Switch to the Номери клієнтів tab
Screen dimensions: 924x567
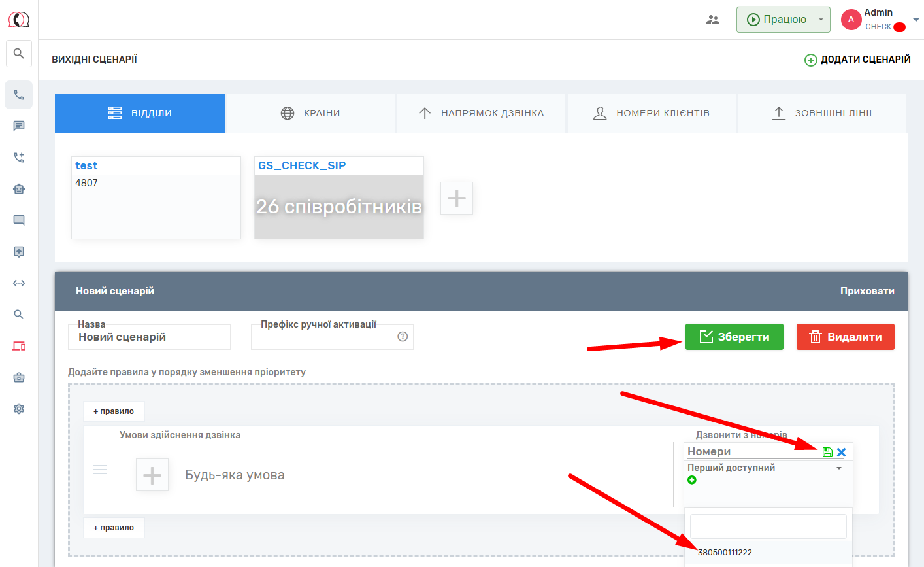[x=652, y=113]
